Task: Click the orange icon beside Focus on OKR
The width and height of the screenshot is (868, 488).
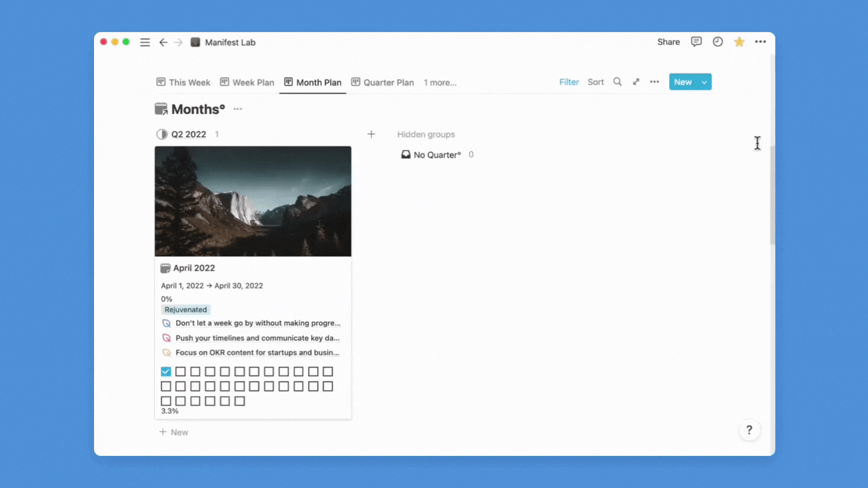Action: [166, 352]
